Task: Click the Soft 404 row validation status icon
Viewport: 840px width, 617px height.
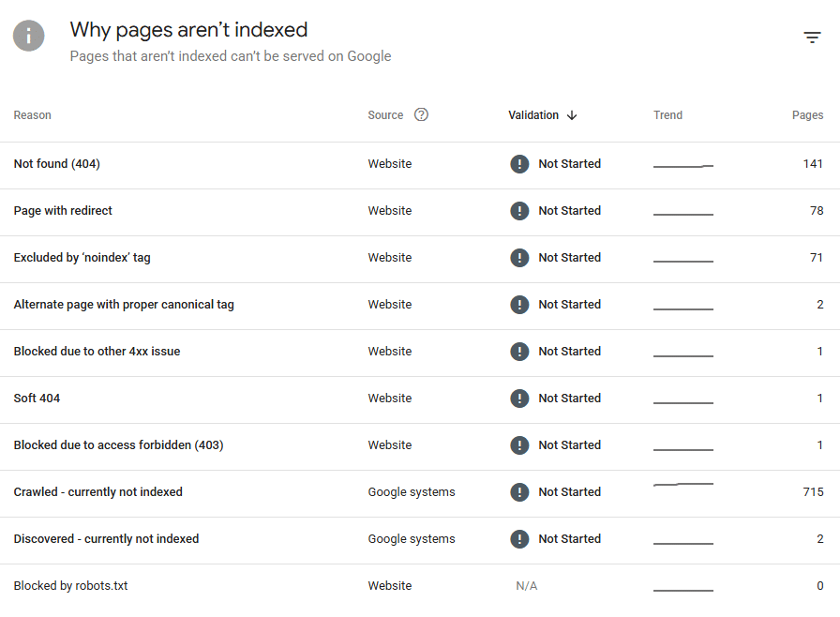Action: point(519,398)
